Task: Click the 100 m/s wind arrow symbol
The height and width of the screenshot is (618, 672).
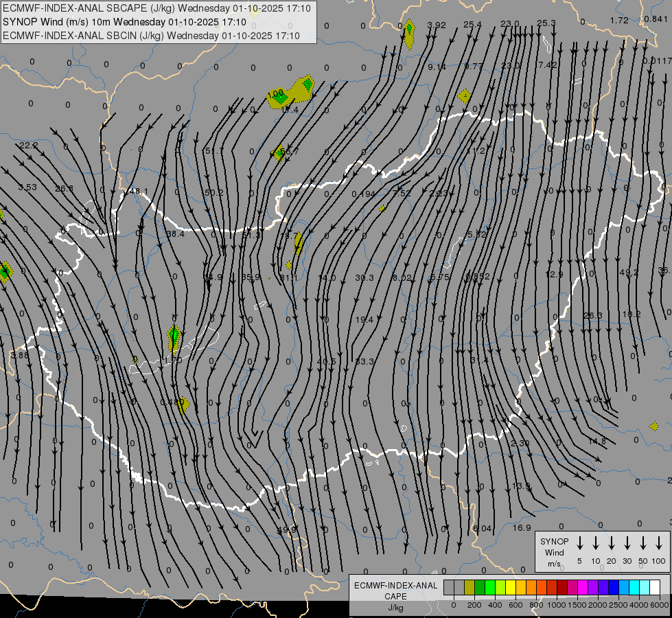Action: tap(659, 543)
